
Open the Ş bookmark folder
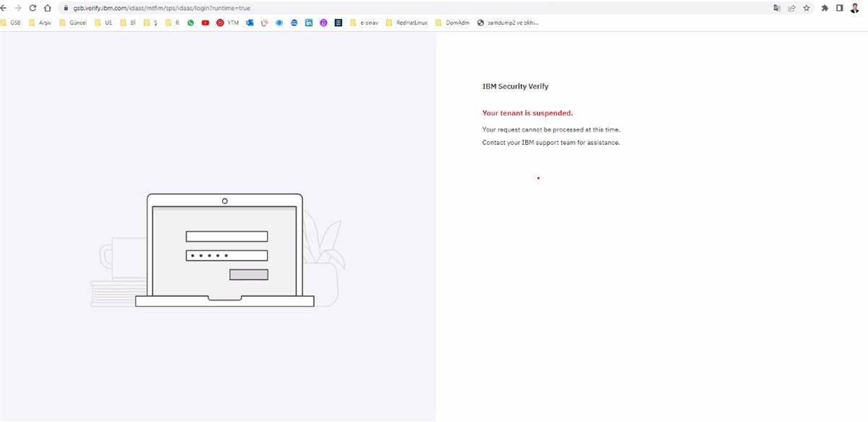click(150, 22)
